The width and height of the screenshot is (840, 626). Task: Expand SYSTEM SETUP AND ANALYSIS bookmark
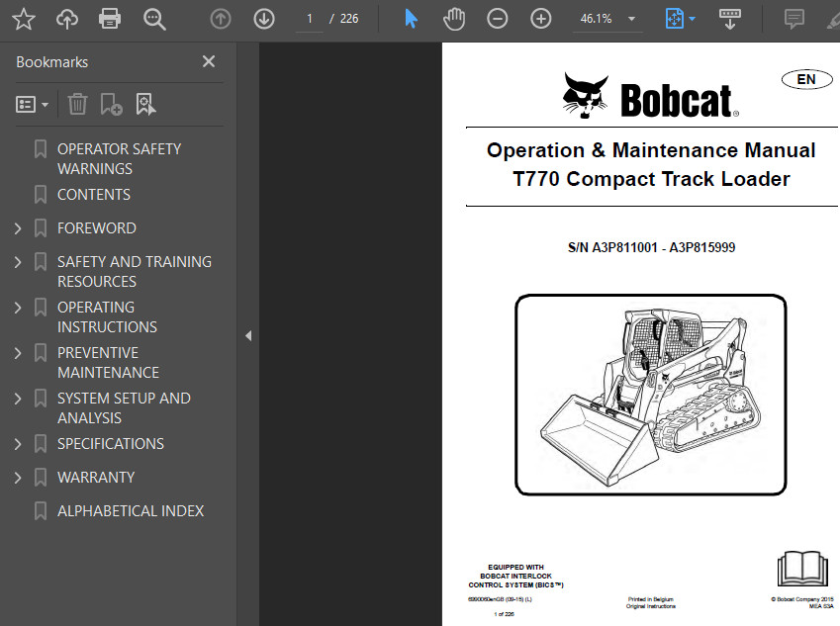click(x=18, y=399)
